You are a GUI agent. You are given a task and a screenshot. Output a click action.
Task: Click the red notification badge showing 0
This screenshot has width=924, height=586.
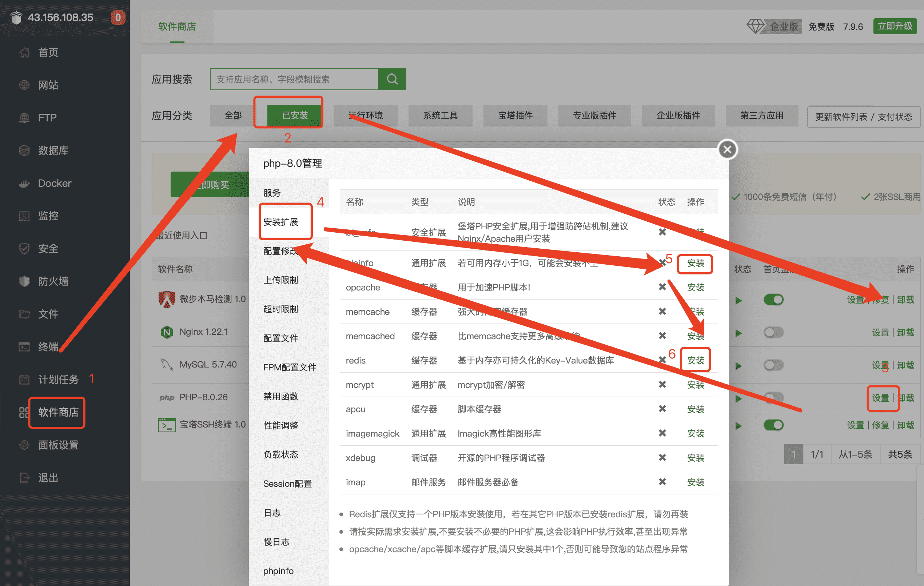coord(118,17)
